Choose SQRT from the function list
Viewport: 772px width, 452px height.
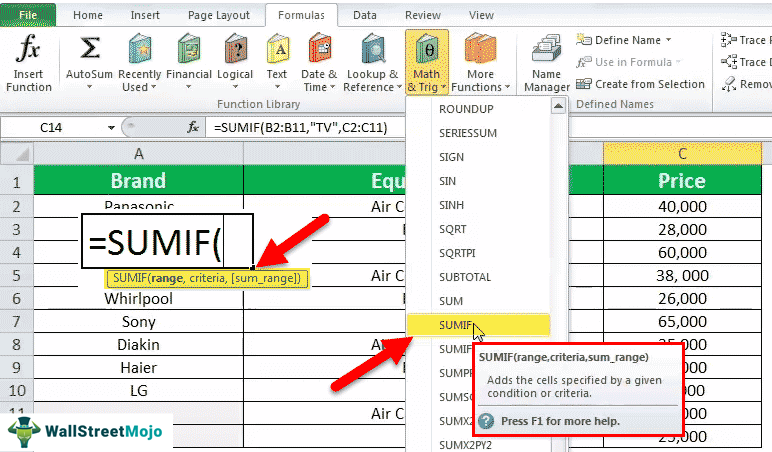(452, 229)
